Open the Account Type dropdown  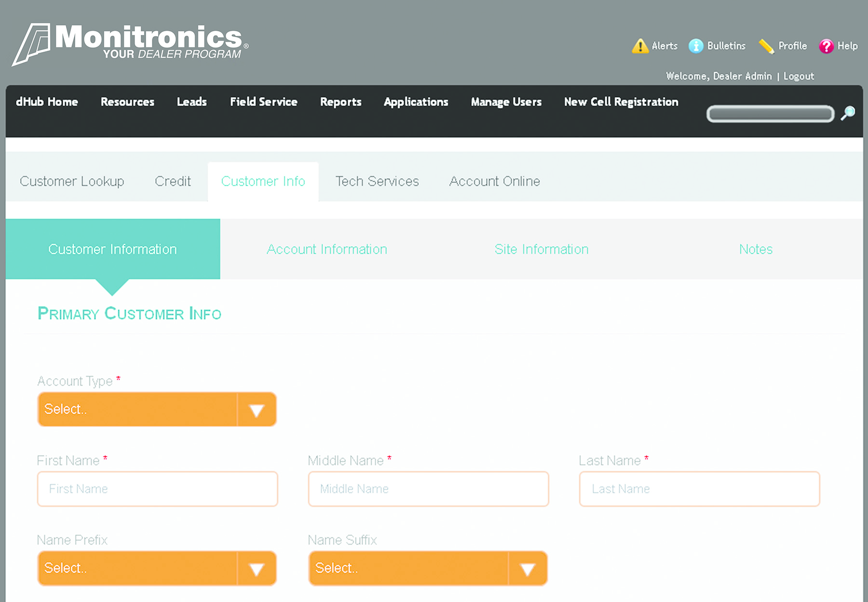[x=156, y=409]
